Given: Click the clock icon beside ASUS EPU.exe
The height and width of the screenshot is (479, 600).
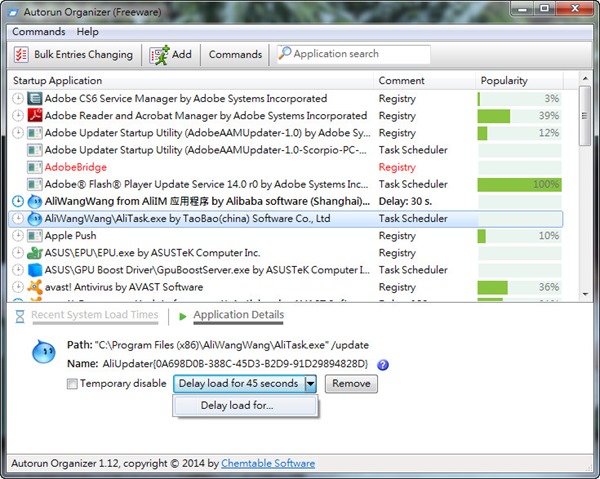Looking at the screenshot, I should [18, 253].
